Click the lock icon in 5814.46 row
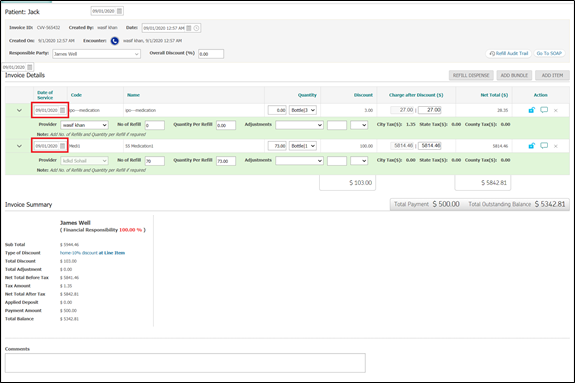575x383 pixels. tap(531, 146)
